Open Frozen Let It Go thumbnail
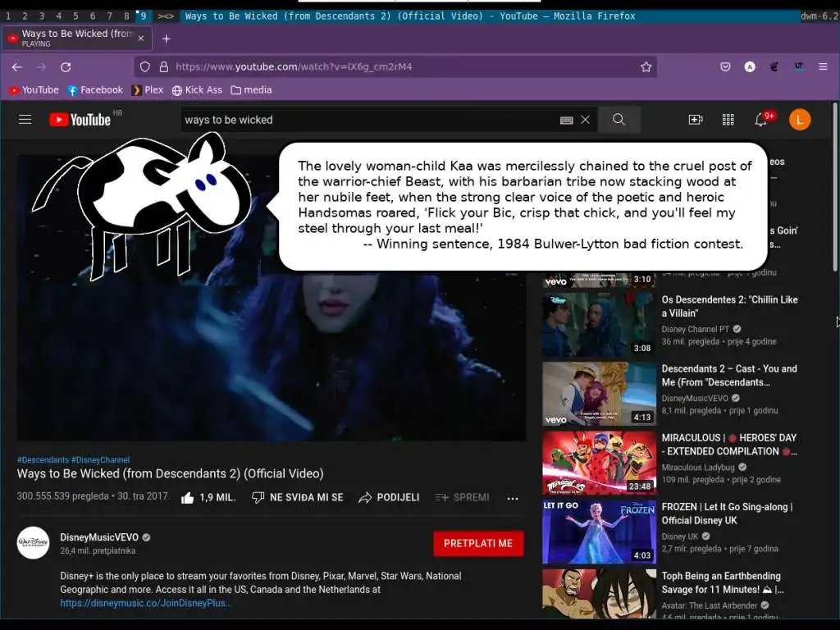Viewport: 840px width, 630px height. 599,532
